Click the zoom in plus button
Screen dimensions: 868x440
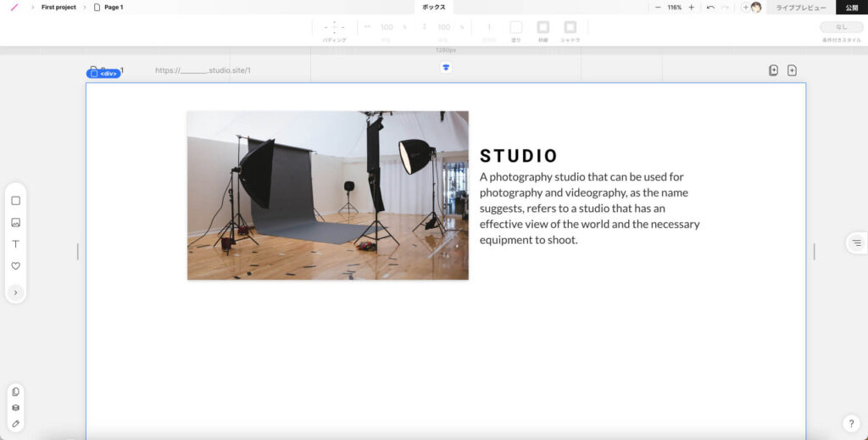click(691, 7)
